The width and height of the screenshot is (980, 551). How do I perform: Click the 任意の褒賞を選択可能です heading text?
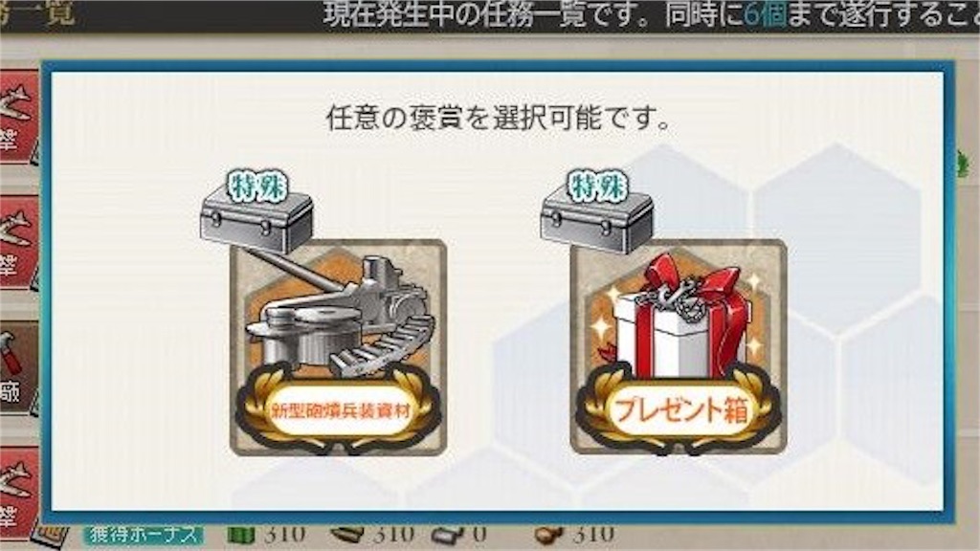(498, 118)
